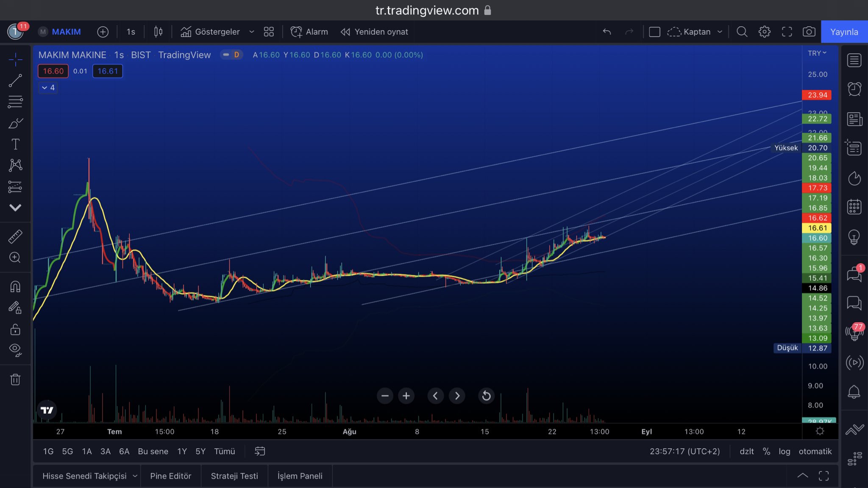Screen dimensions: 868x488
Task: Click the Yayınla publish button
Action: click(x=844, y=32)
